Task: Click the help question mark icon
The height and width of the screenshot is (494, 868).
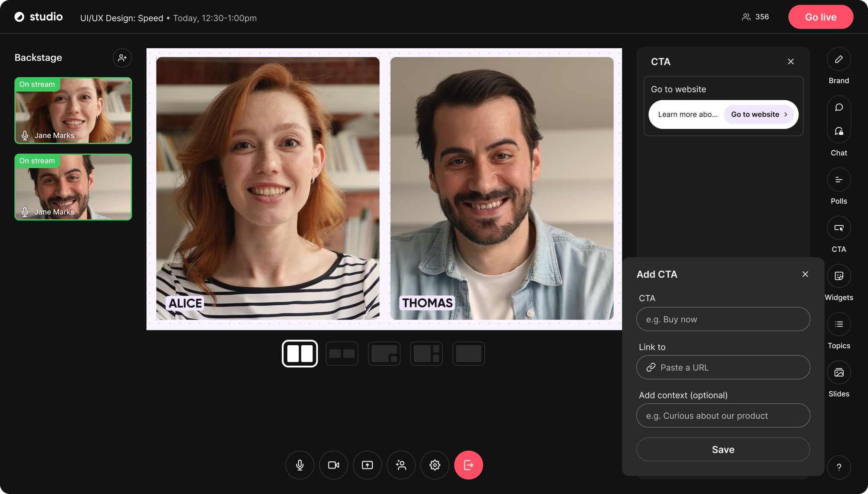Action: coord(839,468)
